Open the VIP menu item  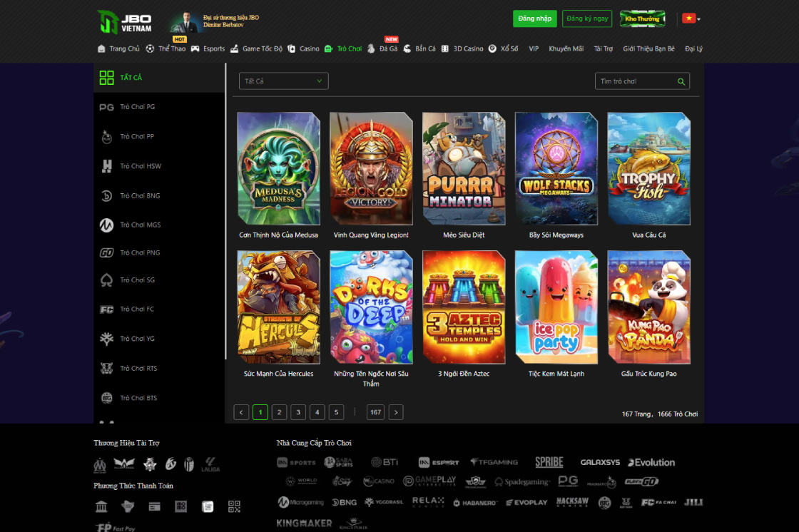tap(534, 48)
